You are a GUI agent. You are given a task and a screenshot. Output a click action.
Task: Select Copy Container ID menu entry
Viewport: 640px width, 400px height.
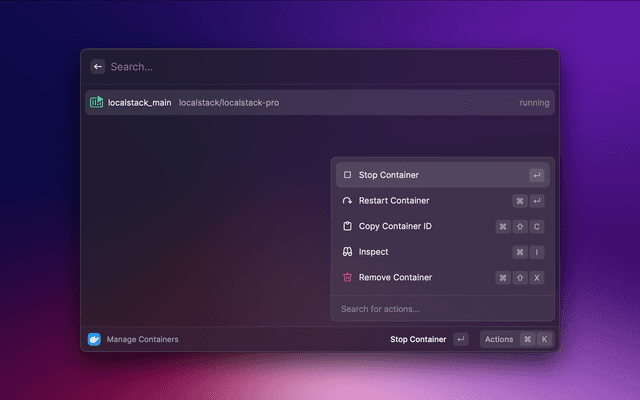click(x=395, y=226)
